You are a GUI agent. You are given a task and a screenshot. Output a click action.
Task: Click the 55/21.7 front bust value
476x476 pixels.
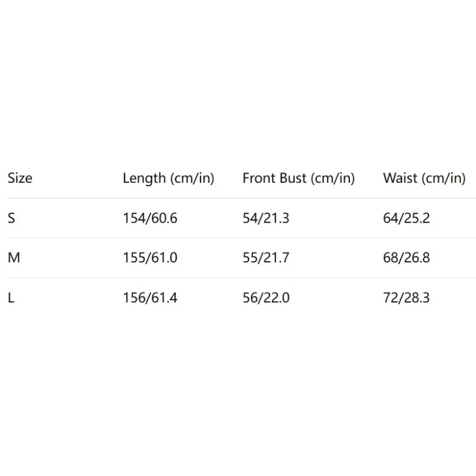point(266,258)
